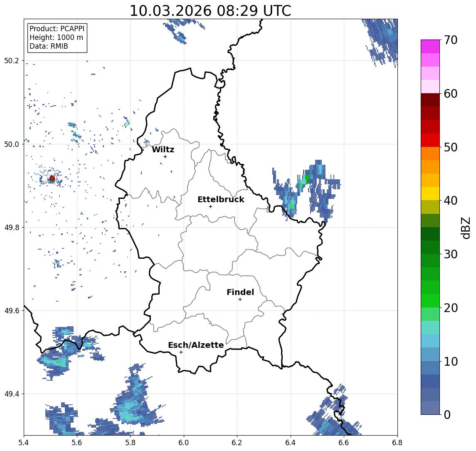The image size is (476, 451).
Task: Click the 'Data: RMIB' legend text
Action: (x=49, y=46)
